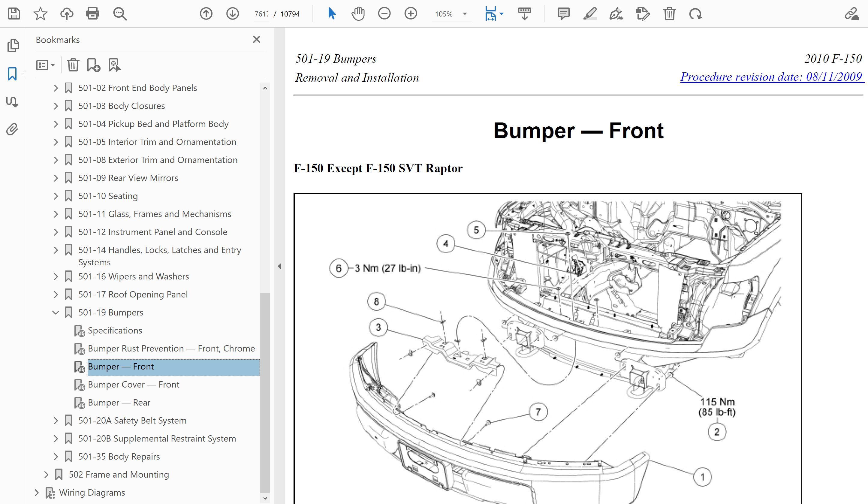
Task: Open Bumper Cover — Front bookmark
Action: (x=133, y=385)
